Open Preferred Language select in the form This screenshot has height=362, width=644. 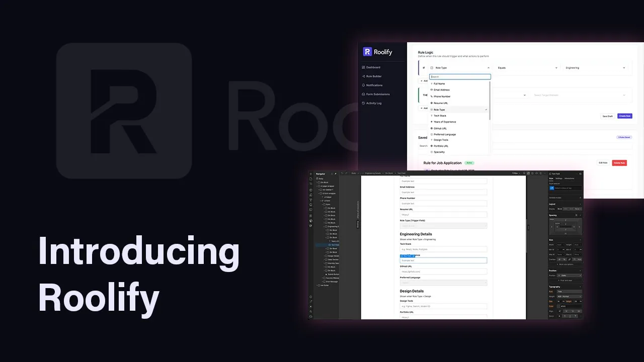tap(443, 283)
